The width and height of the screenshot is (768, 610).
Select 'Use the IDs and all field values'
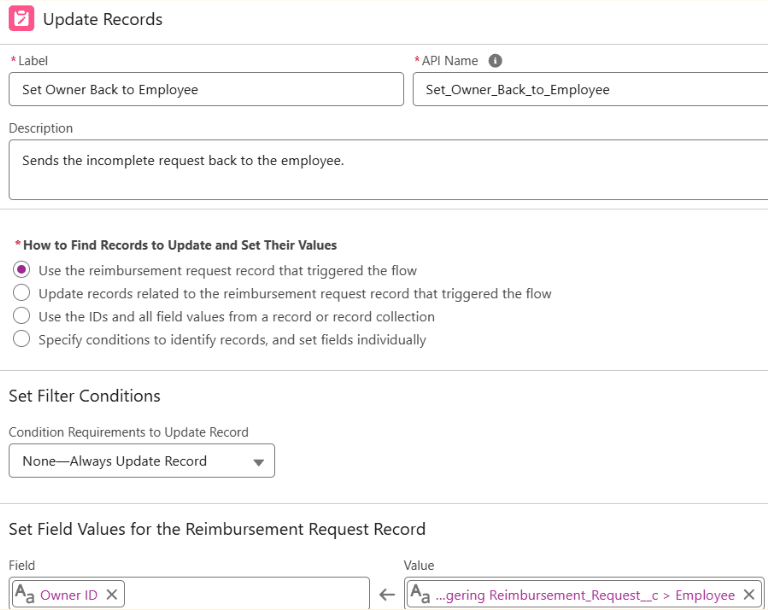21,316
